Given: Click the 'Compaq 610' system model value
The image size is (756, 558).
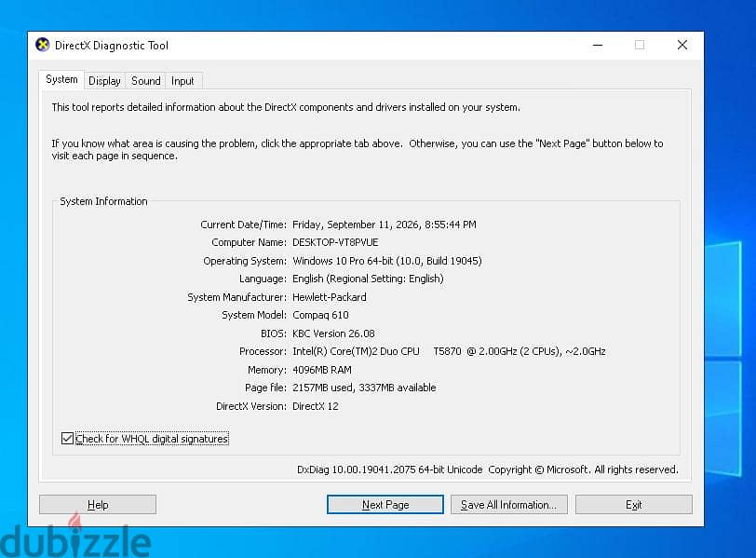Looking at the screenshot, I should pos(320,316).
